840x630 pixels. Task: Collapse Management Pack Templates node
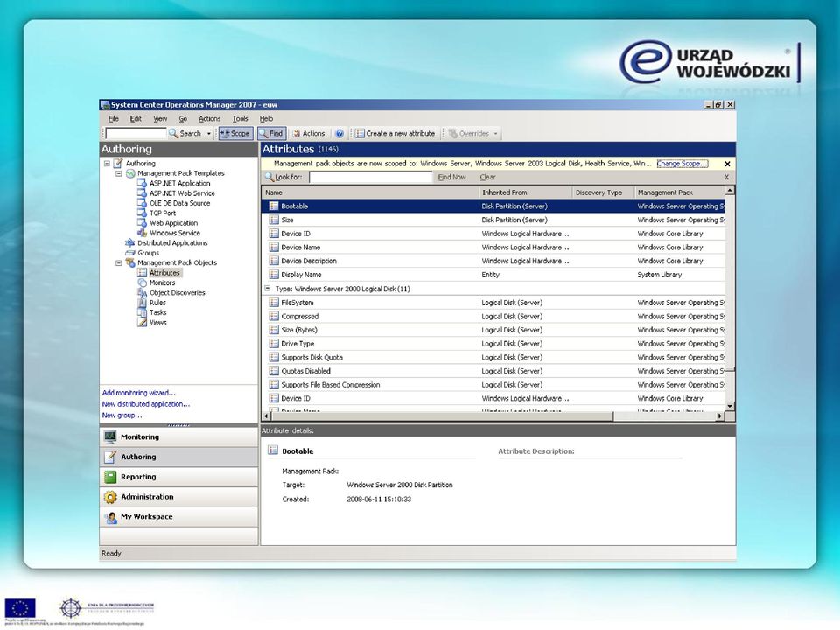(x=118, y=173)
